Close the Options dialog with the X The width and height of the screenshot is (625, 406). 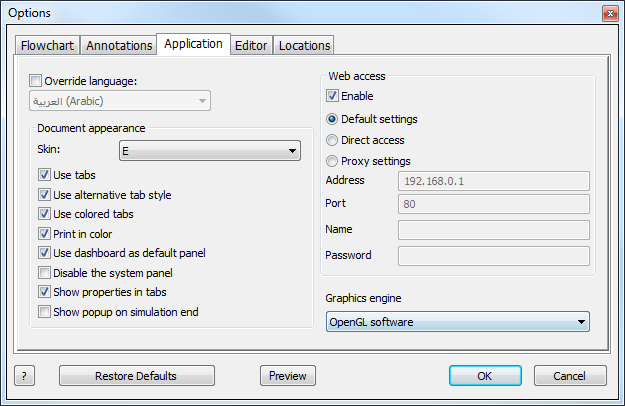(610, 14)
